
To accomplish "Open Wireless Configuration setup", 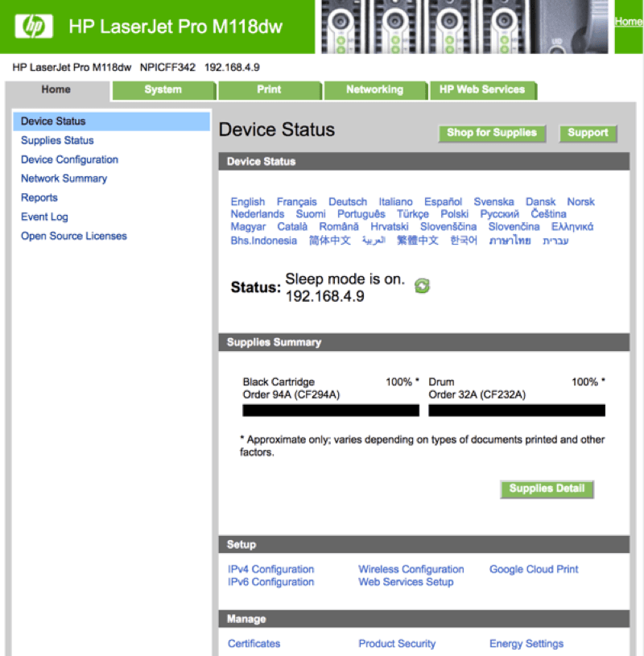I will pyautogui.click(x=411, y=569).
